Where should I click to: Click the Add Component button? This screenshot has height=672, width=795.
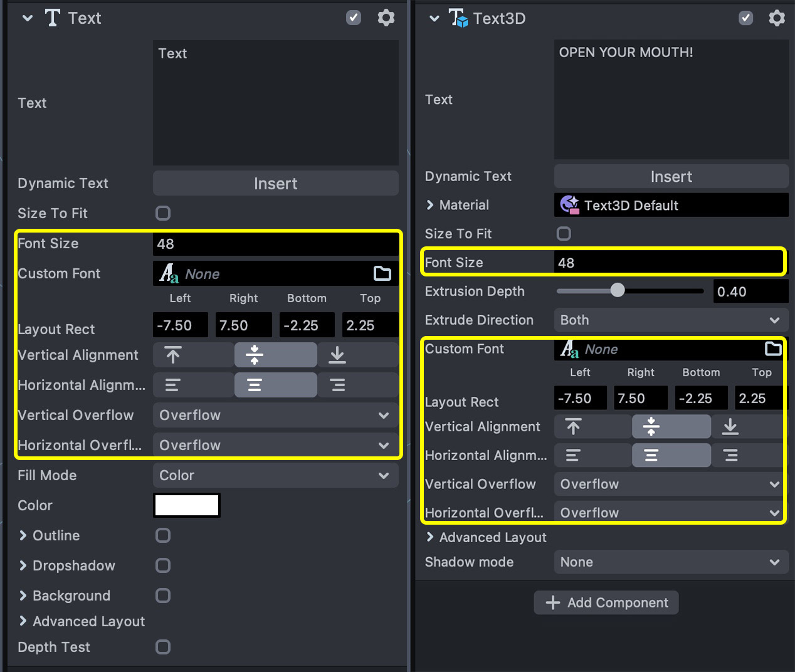click(606, 602)
